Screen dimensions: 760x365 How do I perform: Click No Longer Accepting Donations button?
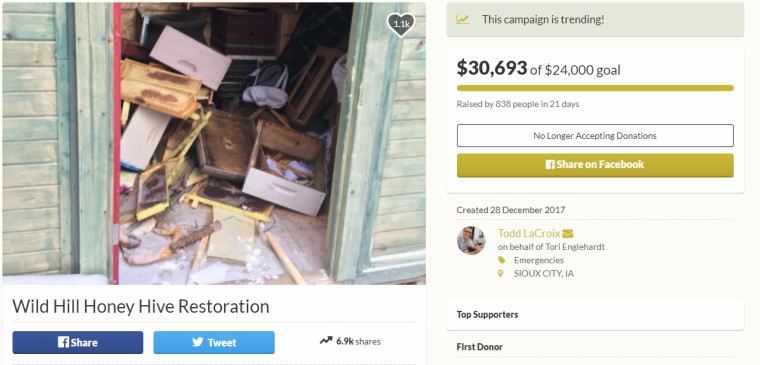pyautogui.click(x=595, y=136)
